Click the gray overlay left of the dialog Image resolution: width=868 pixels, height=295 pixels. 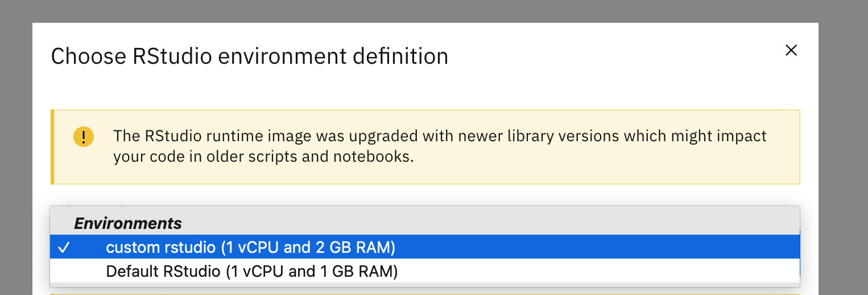click(x=16, y=159)
